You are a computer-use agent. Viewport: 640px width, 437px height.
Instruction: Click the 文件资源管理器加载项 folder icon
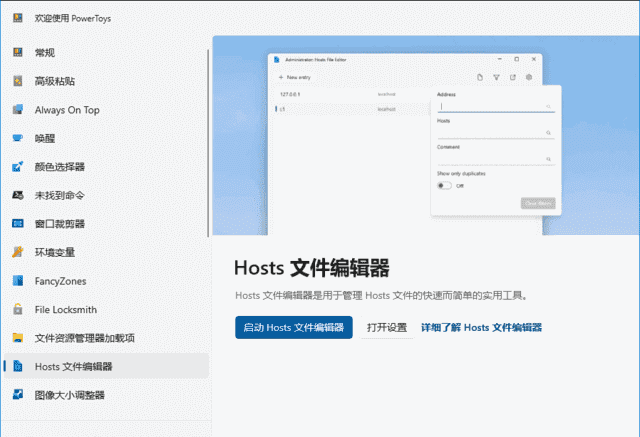(18, 338)
